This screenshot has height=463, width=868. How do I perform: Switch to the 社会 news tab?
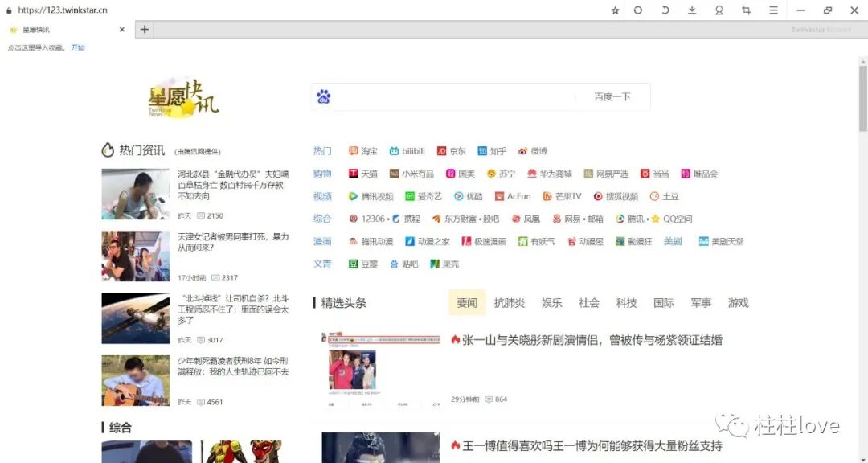pyautogui.click(x=589, y=303)
